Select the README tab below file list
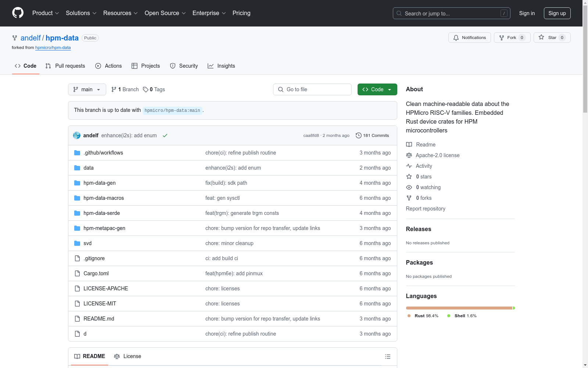This screenshot has height=368, width=588. 90,356
